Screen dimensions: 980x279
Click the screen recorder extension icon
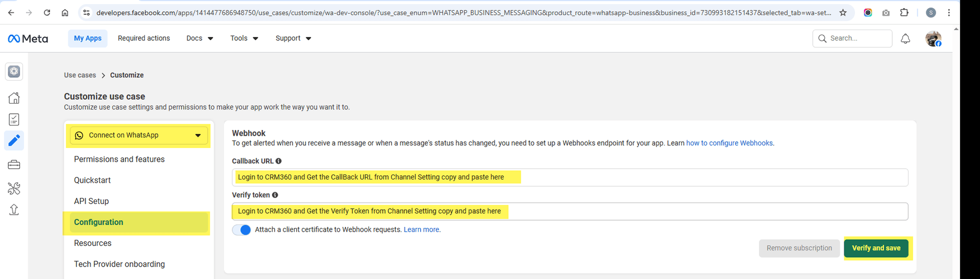pos(868,13)
